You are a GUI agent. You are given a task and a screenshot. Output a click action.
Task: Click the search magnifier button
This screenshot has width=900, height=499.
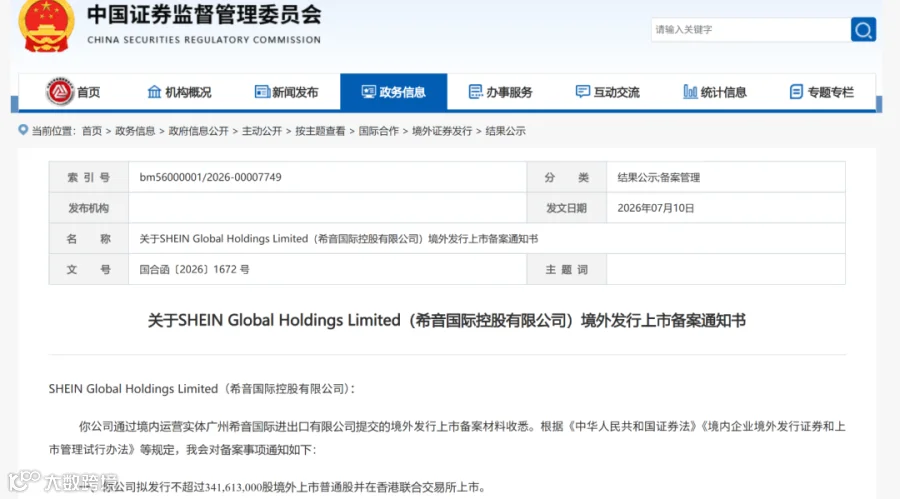click(x=863, y=29)
